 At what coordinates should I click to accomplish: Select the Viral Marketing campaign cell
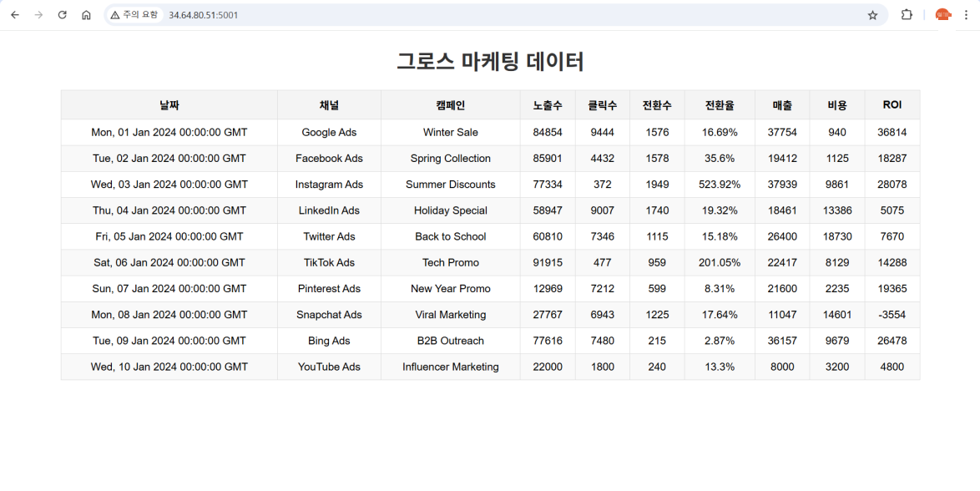(451, 315)
